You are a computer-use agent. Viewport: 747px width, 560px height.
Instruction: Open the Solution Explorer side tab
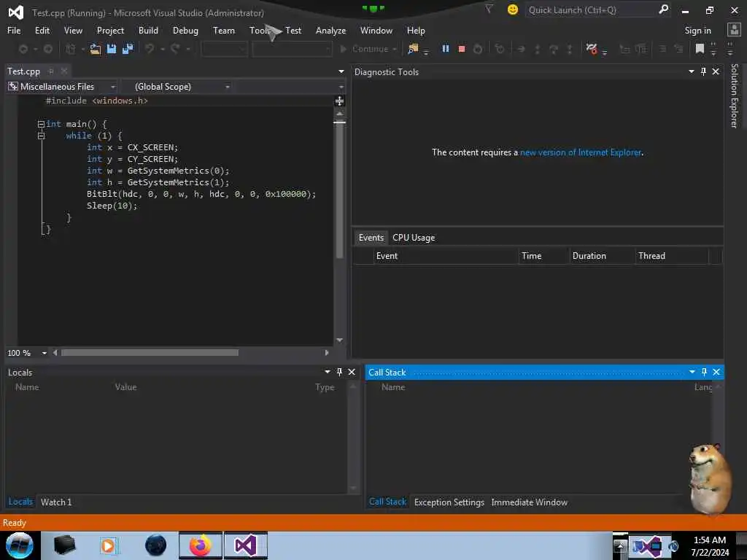coord(734,96)
